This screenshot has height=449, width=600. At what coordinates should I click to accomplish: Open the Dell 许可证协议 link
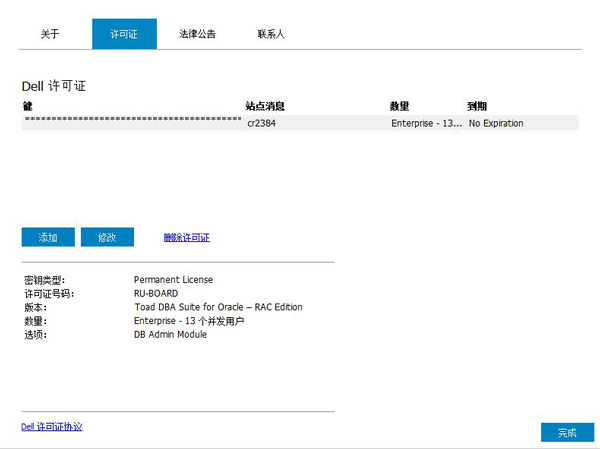(x=52, y=427)
